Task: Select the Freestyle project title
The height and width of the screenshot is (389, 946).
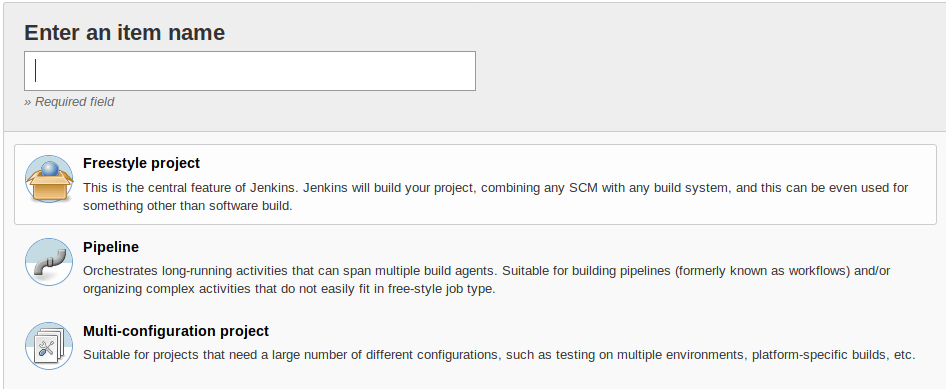Action: click(x=141, y=163)
